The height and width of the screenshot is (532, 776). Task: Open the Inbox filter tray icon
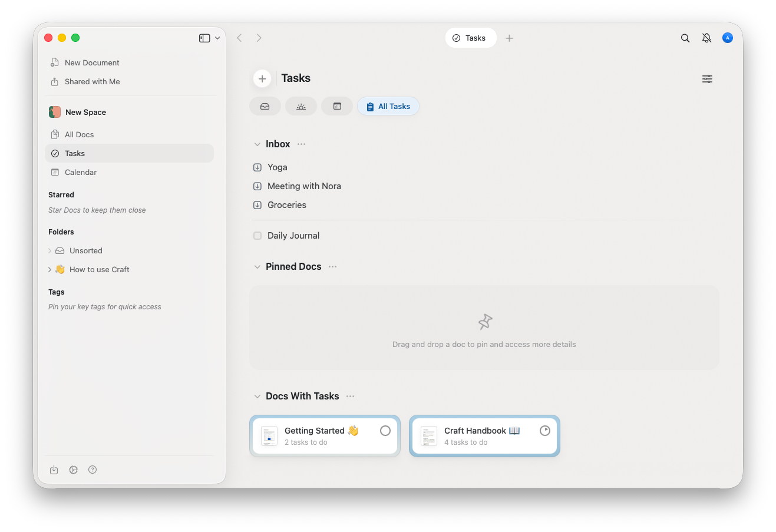tap(265, 106)
